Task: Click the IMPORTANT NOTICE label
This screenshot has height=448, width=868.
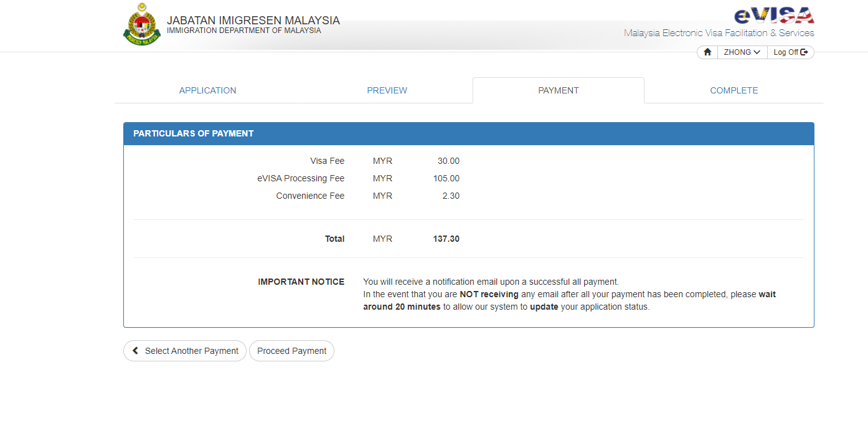Action: pos(301,282)
